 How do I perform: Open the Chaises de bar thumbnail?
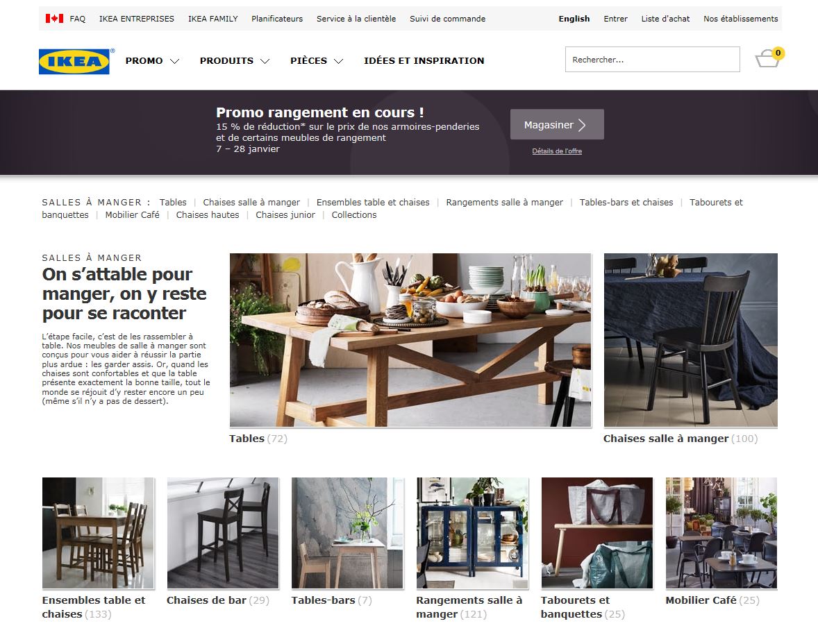pyautogui.click(x=223, y=533)
